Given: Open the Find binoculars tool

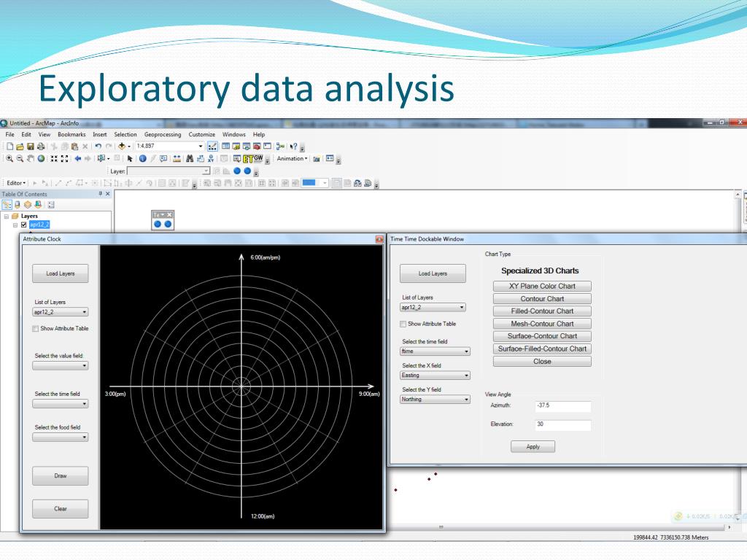Looking at the screenshot, I should [x=190, y=158].
